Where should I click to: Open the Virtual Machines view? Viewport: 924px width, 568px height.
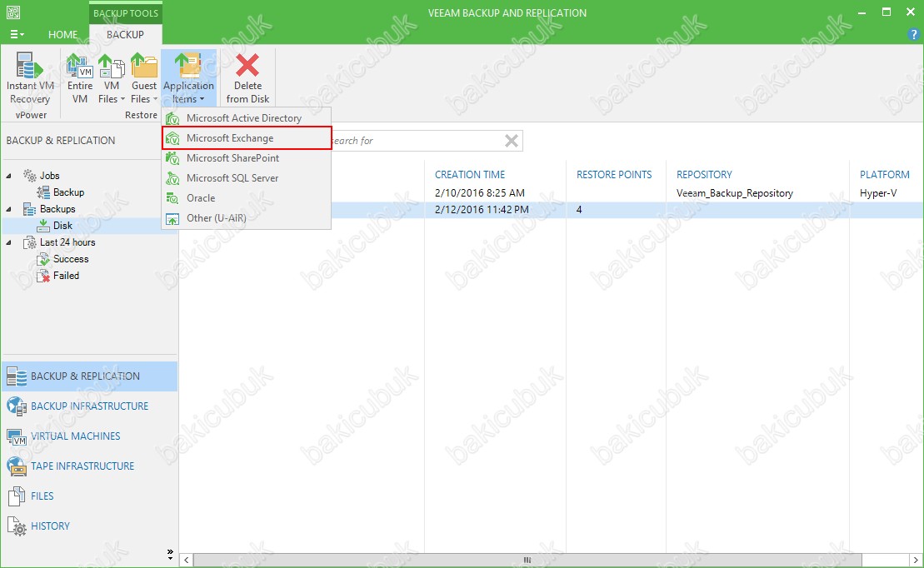click(x=90, y=436)
